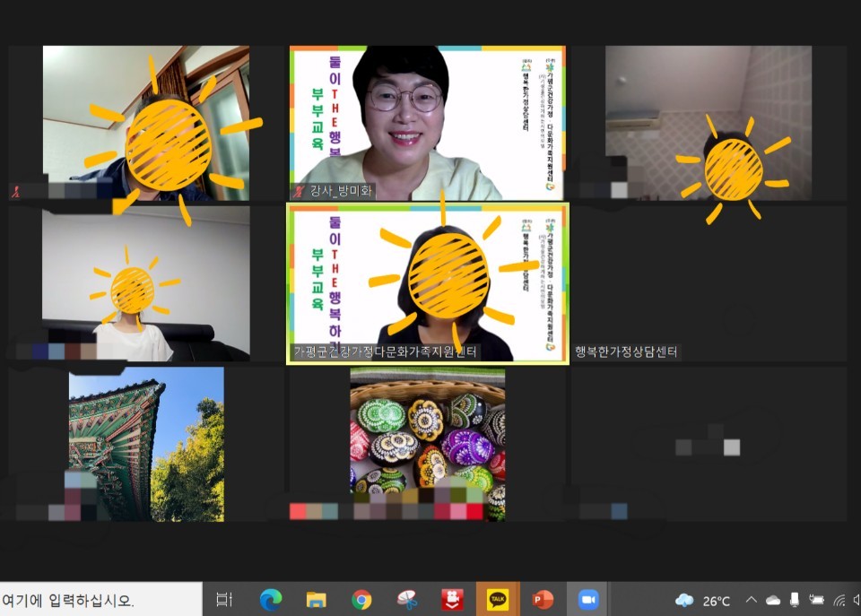This screenshot has height=616, width=861.
Task: Select the temple roof photo participant tile
Action: (x=146, y=443)
